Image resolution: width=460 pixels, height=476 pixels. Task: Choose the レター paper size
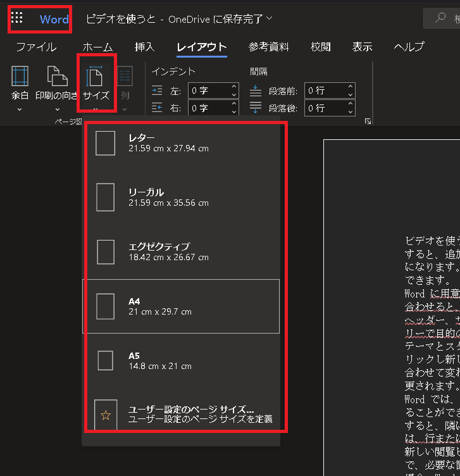(181, 143)
